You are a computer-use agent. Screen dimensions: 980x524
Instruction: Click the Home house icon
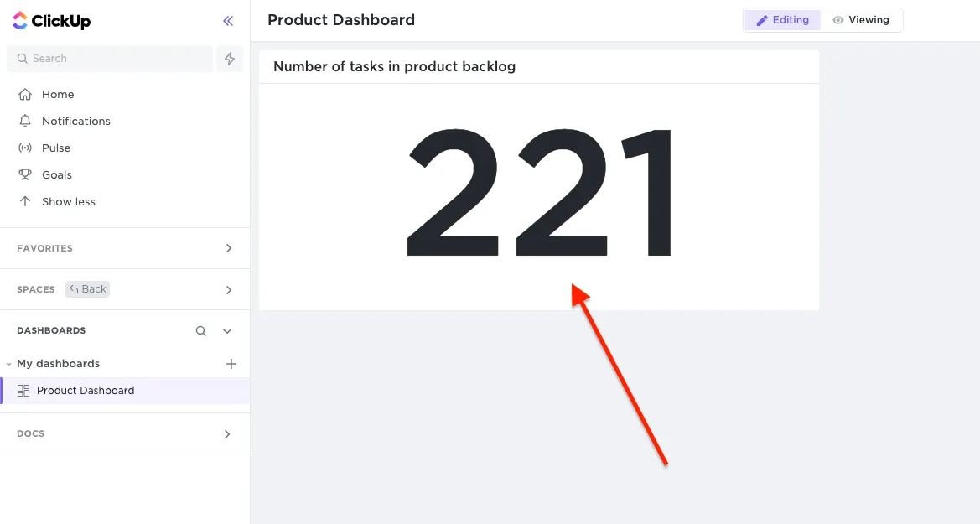(25, 95)
